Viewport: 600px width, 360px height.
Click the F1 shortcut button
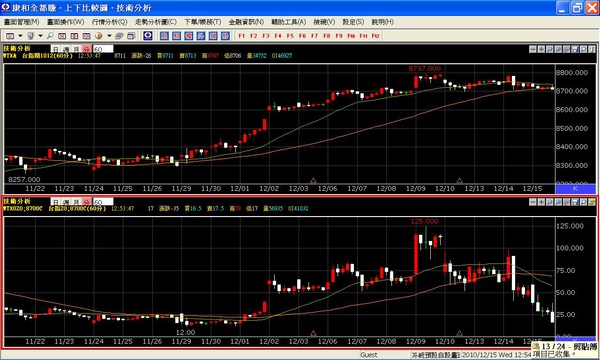tap(241, 36)
